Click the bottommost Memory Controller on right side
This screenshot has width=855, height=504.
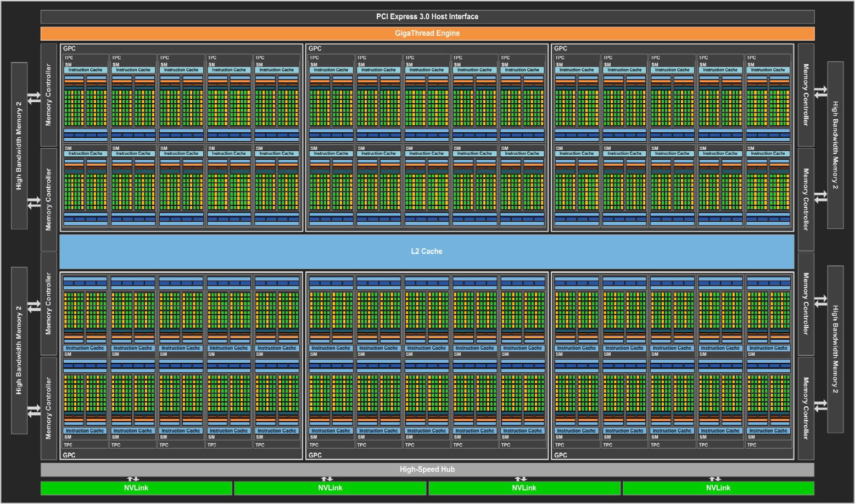click(x=806, y=408)
